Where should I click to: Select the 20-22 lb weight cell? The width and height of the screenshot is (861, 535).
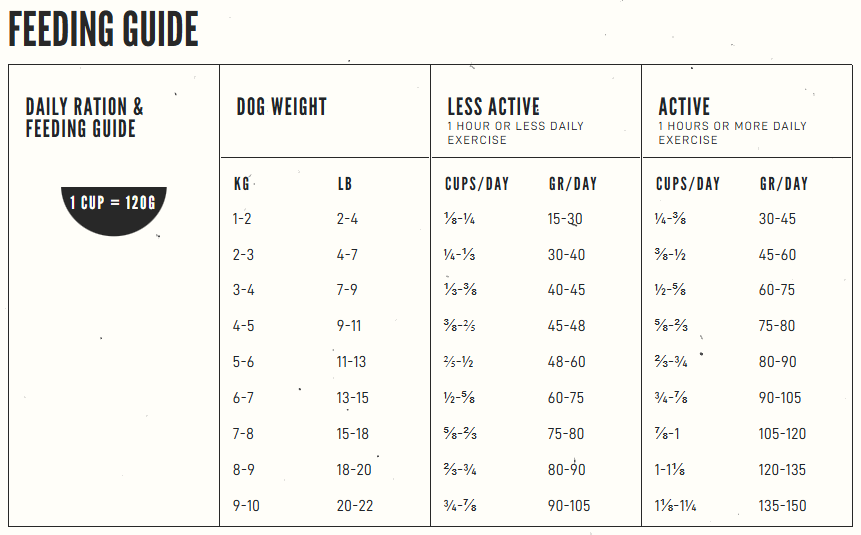(x=355, y=506)
